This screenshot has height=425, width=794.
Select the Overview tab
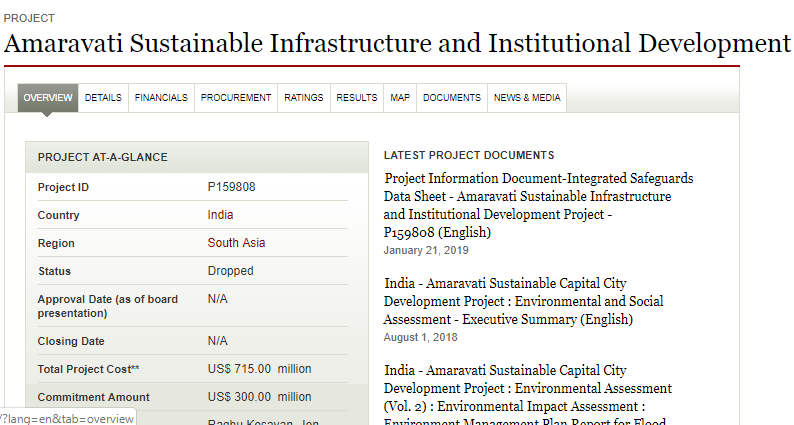click(48, 98)
